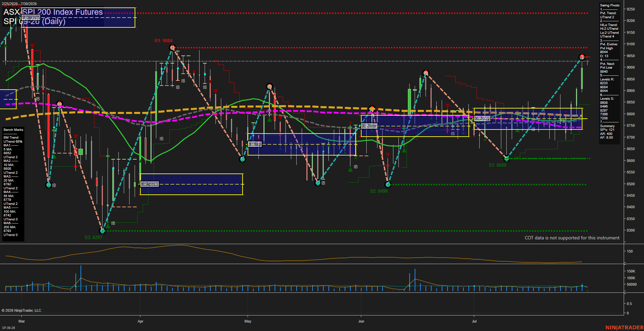
Task: Select swing low pivot marker at S1 8608
Action: click(x=507, y=159)
